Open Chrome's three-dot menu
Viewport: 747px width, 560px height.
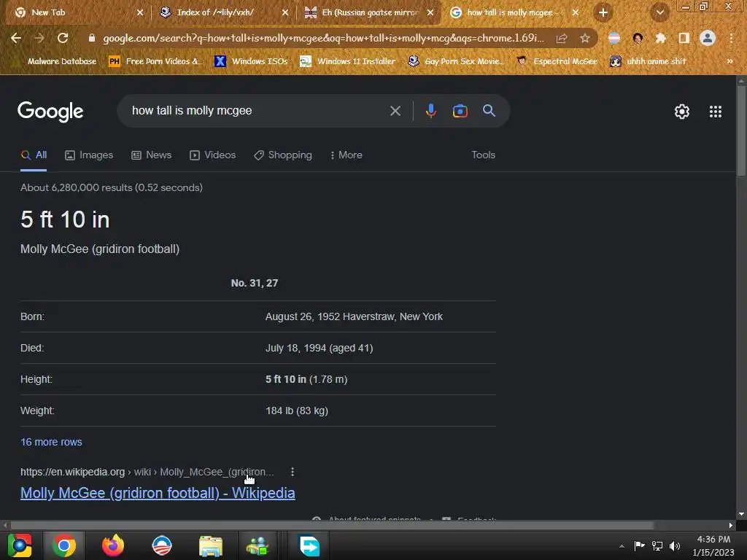pos(731,38)
